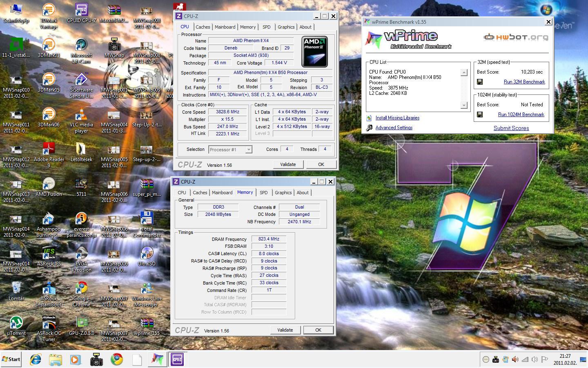Screen dimensions: 588x368
Task: Run the 32M Benchmark in wPrime
Action: point(524,82)
